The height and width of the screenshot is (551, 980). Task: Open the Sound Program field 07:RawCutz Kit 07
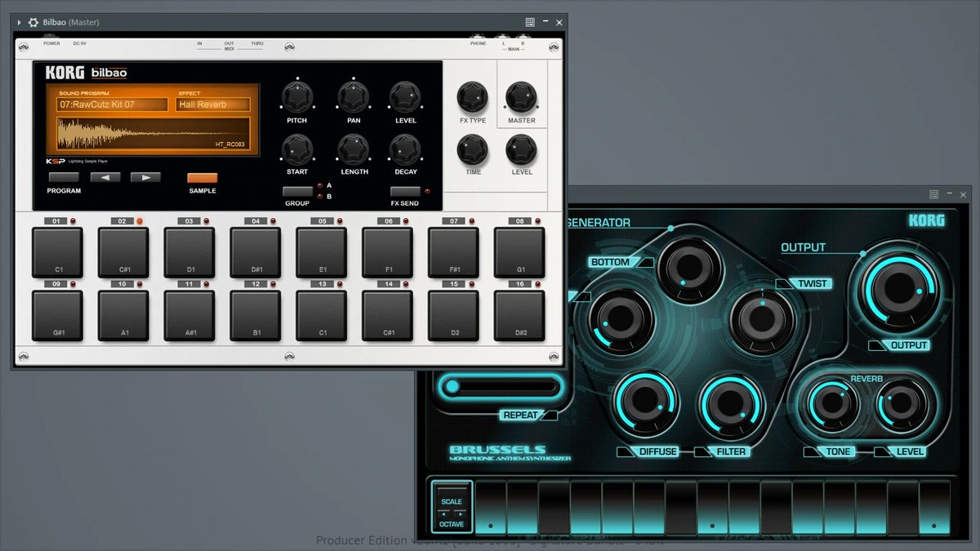coord(113,104)
